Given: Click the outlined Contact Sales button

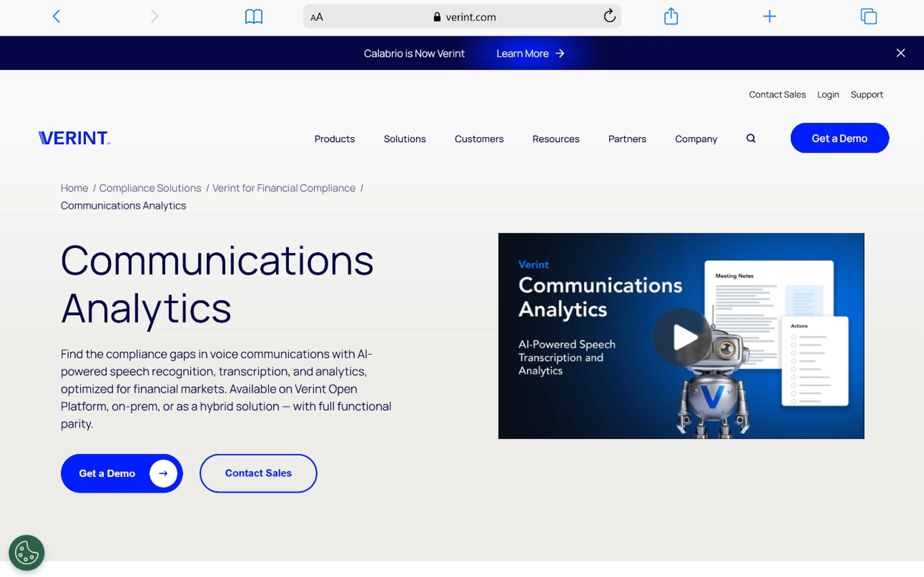Looking at the screenshot, I should 258,473.
